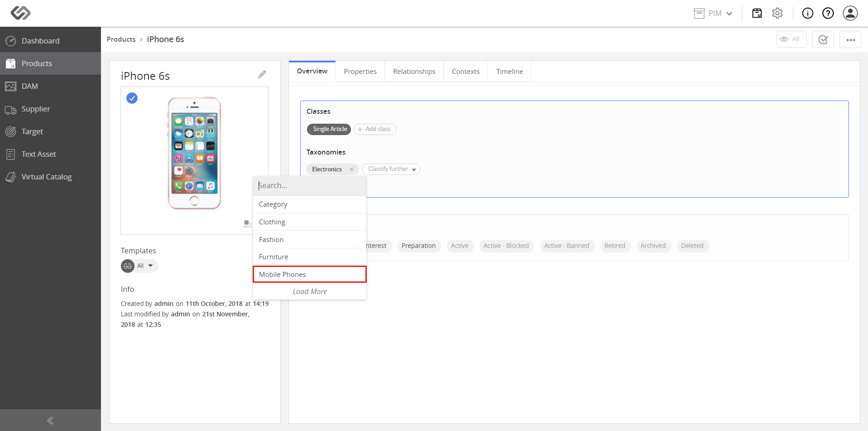The image size is (868, 431).
Task: Open user profile avatar menu
Action: (x=850, y=13)
